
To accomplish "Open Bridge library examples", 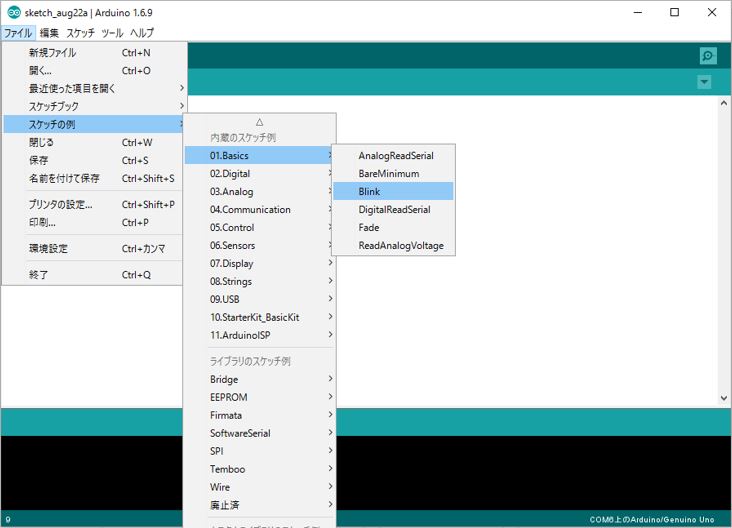I will (x=260, y=379).
